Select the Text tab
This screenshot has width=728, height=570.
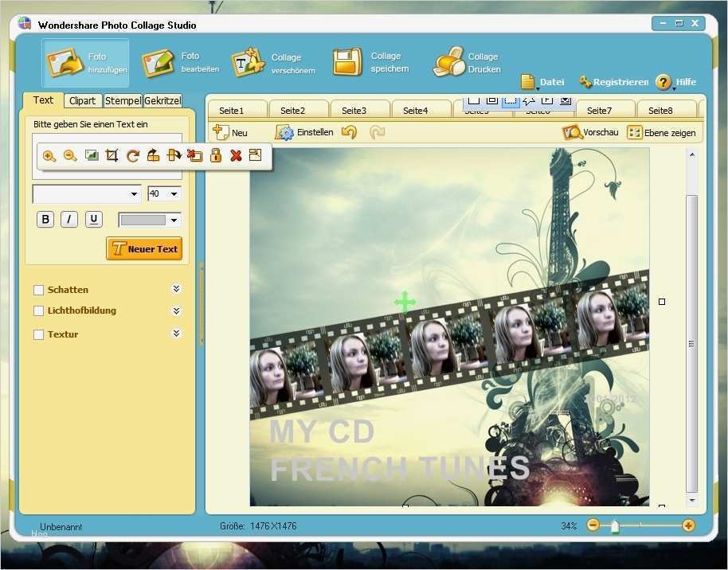pyautogui.click(x=43, y=100)
